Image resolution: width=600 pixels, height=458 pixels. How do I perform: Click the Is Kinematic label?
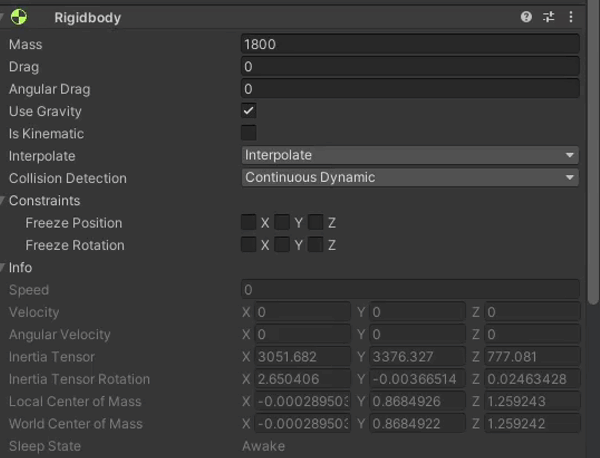point(46,134)
